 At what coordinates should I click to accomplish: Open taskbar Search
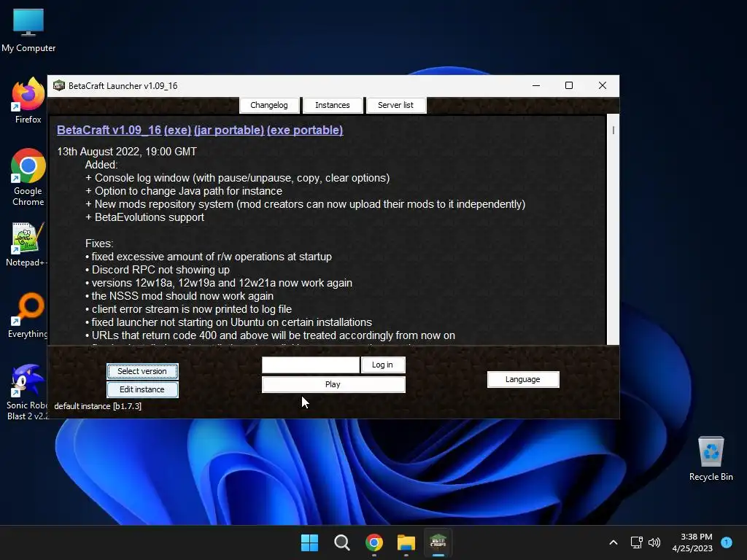(x=341, y=542)
